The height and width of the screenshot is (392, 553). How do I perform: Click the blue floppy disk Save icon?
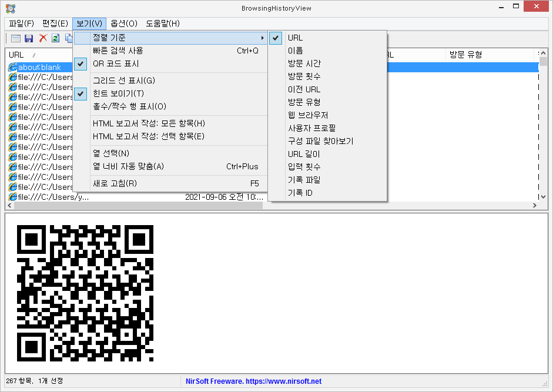coord(29,38)
